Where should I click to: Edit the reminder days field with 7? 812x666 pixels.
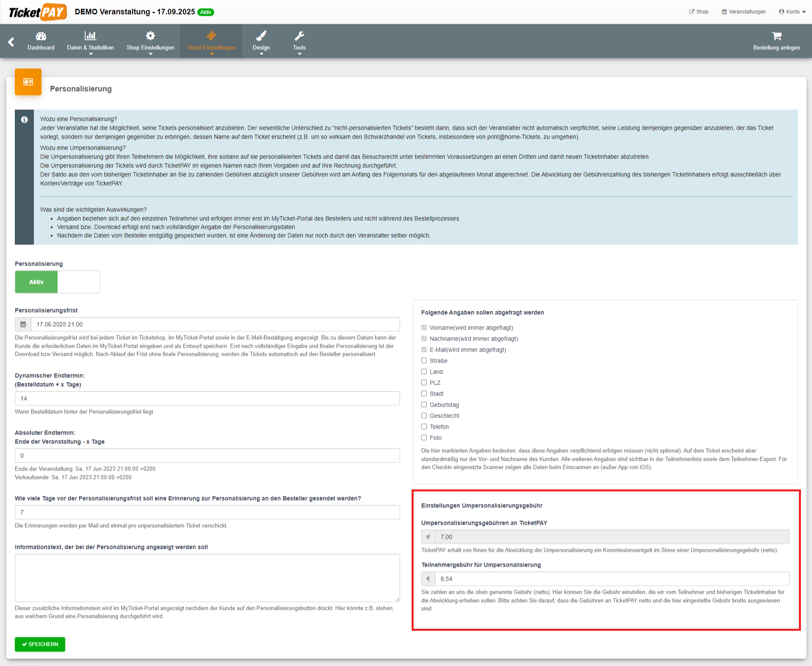coord(207,512)
